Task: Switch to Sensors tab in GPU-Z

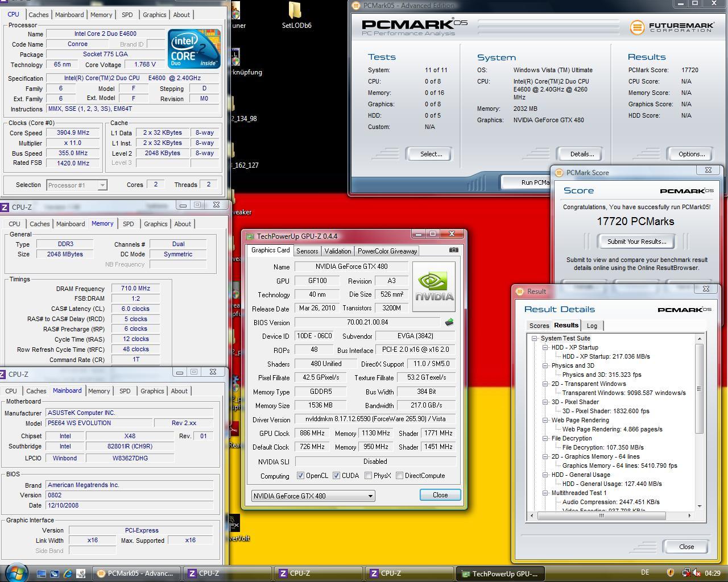Action: click(x=307, y=251)
